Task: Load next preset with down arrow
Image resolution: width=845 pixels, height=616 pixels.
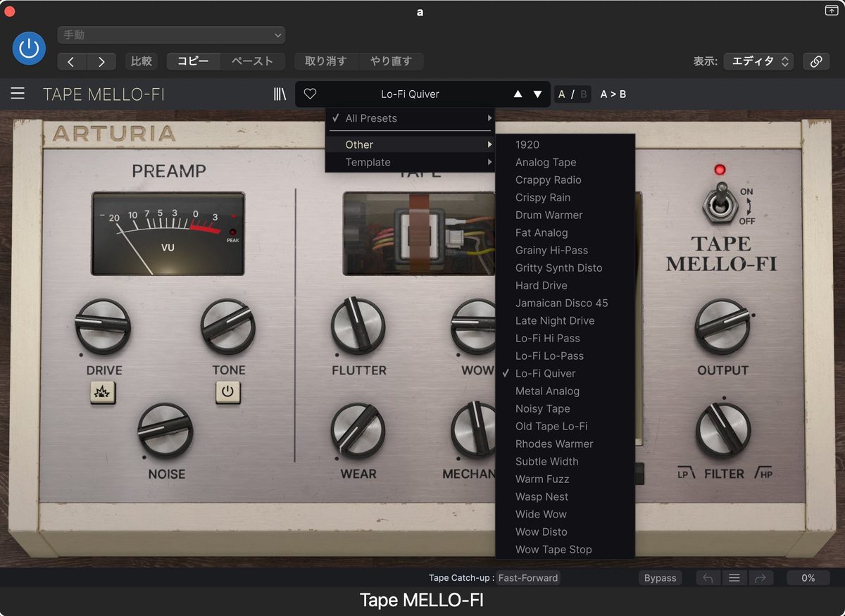Action: coord(538,94)
